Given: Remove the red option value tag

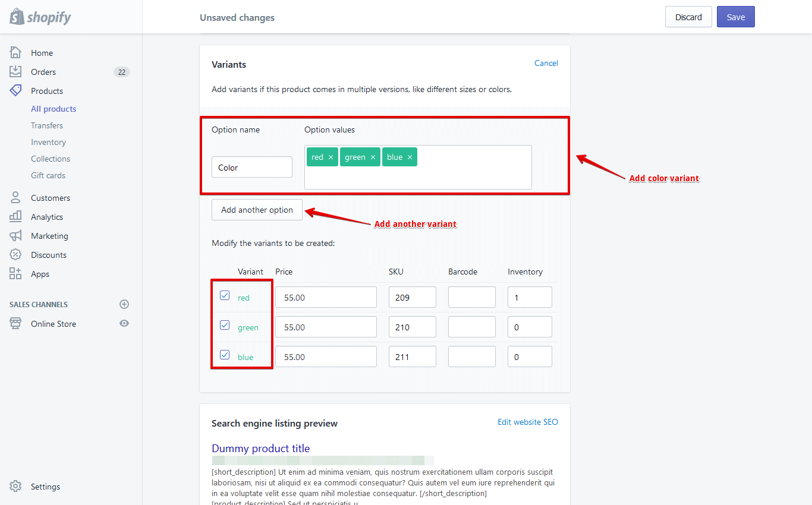Looking at the screenshot, I should click(331, 157).
